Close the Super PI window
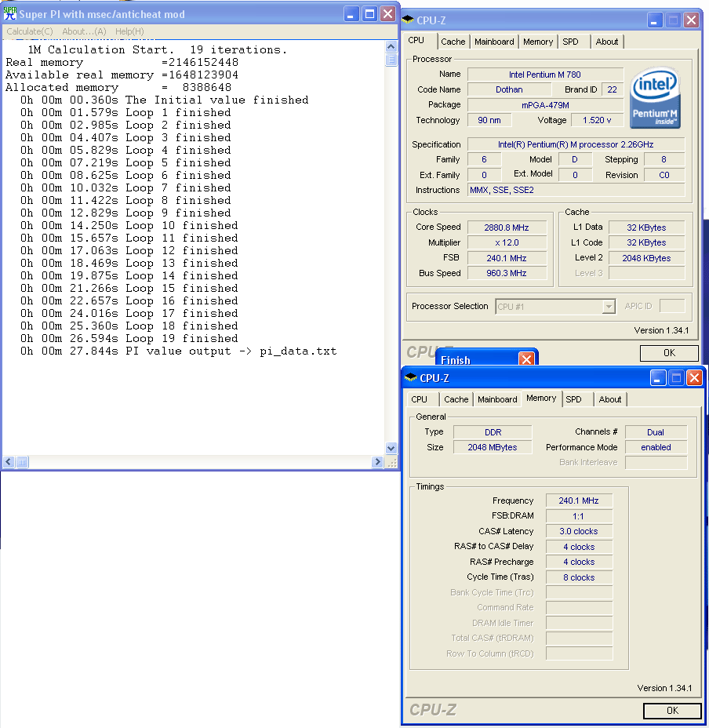 tap(387, 14)
